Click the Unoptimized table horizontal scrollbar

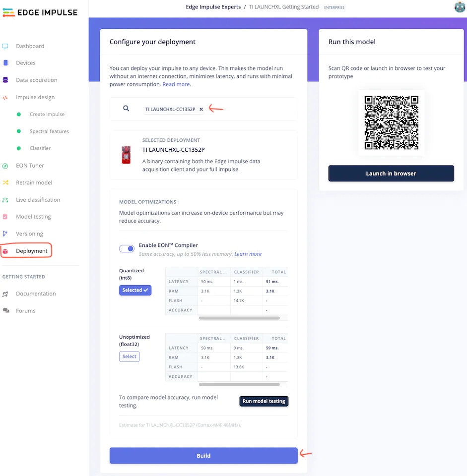tap(239, 384)
